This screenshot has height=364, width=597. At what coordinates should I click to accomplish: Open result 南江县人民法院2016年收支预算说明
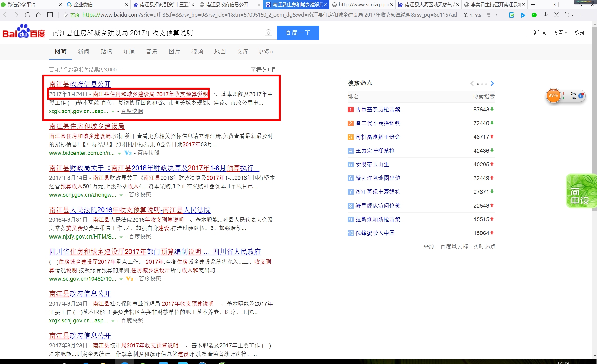(130, 210)
